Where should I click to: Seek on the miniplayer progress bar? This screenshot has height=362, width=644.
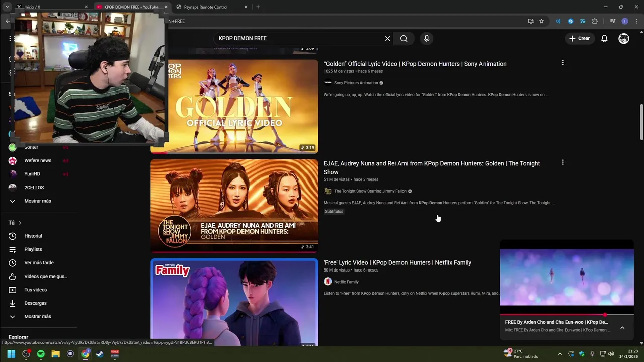567,315
